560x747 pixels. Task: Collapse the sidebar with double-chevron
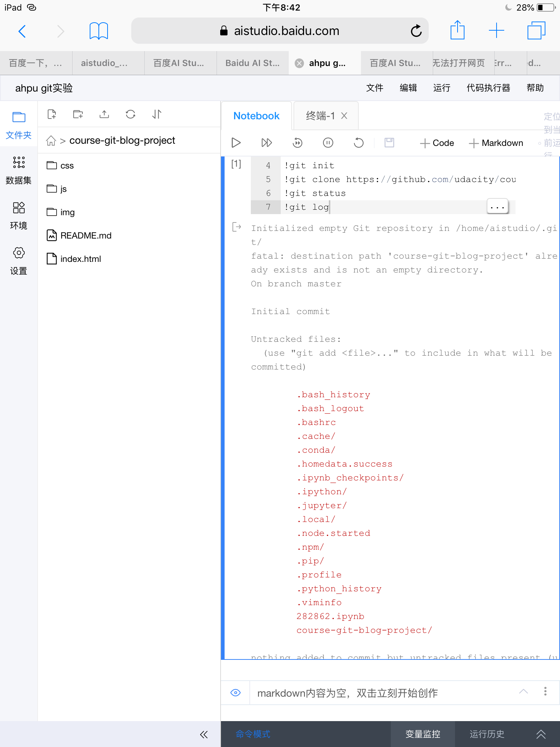click(204, 734)
